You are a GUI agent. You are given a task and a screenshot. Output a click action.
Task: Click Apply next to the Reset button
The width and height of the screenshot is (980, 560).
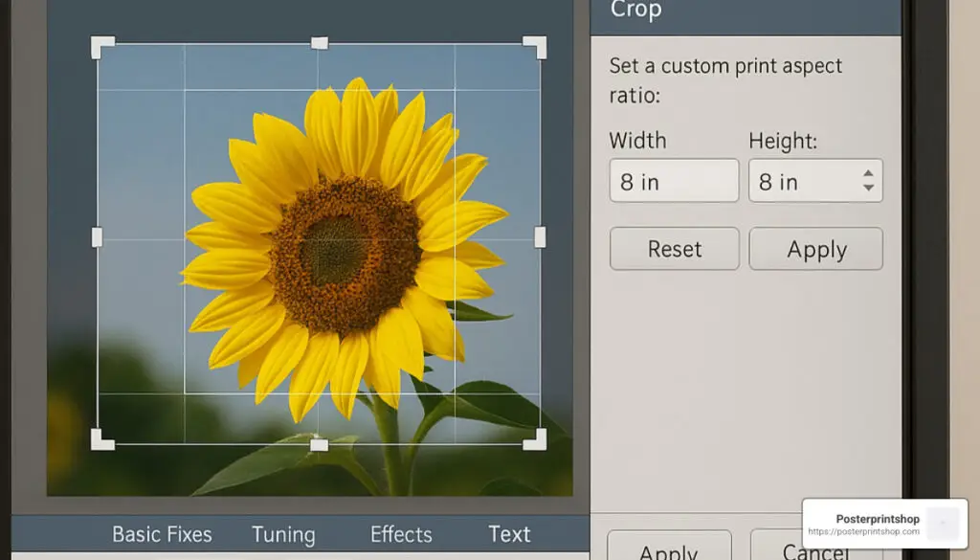point(815,249)
